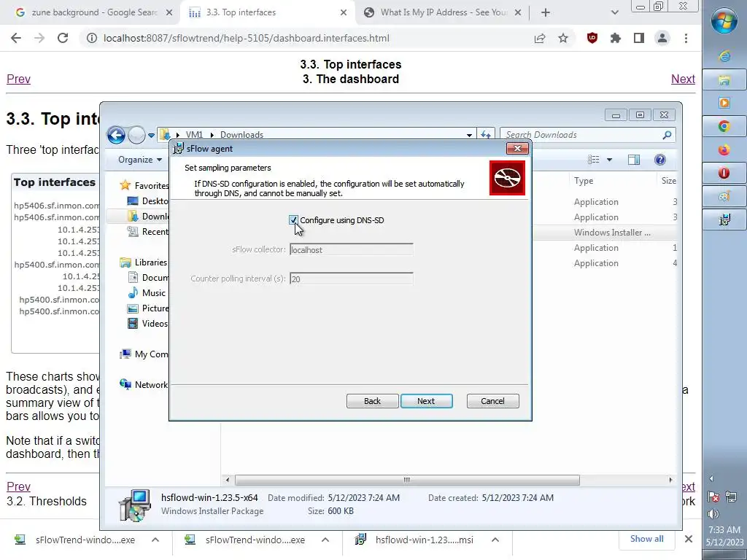Image resolution: width=747 pixels, height=560 pixels.
Task: Open Explorer recent locations dropdown arrow
Action: (151, 135)
